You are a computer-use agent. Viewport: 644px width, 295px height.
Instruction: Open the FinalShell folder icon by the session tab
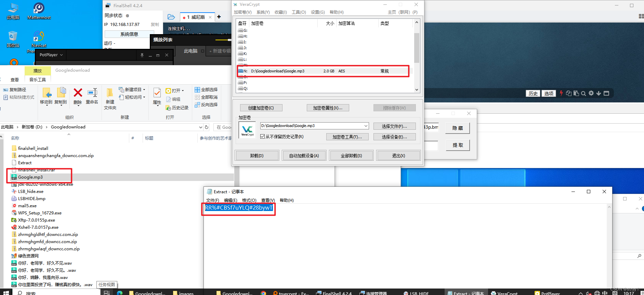[171, 17]
